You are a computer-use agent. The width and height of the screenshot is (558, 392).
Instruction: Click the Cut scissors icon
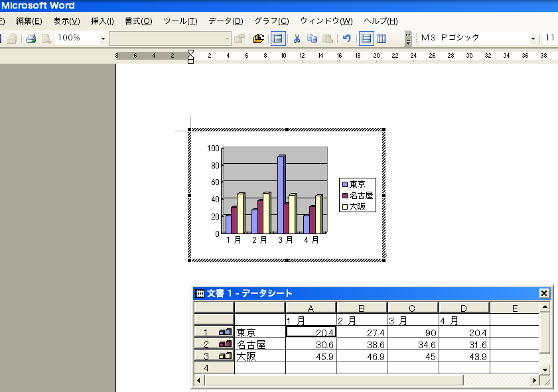(x=297, y=38)
